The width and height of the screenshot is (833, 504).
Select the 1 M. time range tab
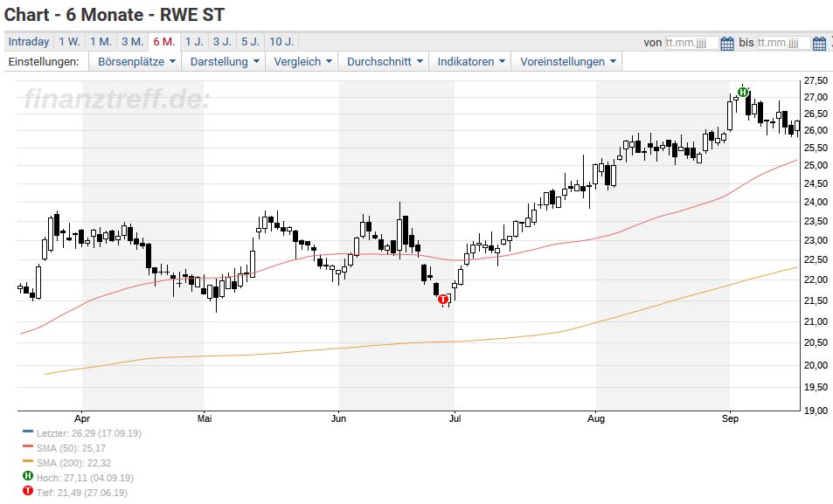coord(101,41)
